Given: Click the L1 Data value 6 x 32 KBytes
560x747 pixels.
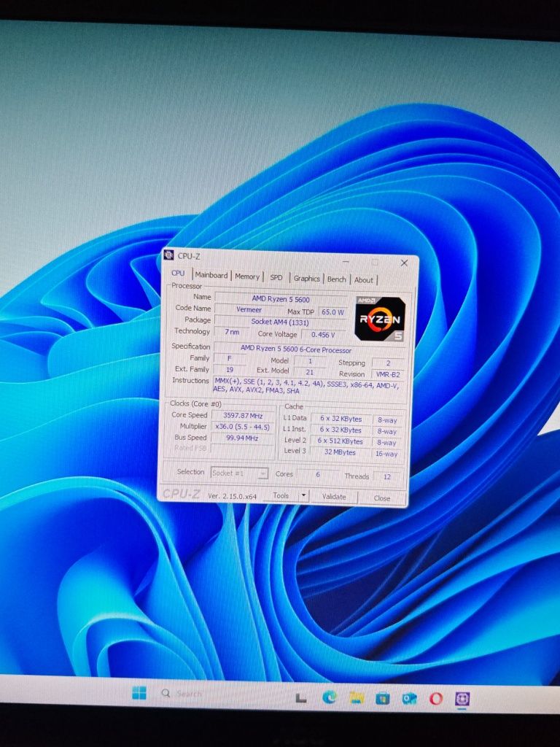Looking at the screenshot, I should click(x=341, y=418).
